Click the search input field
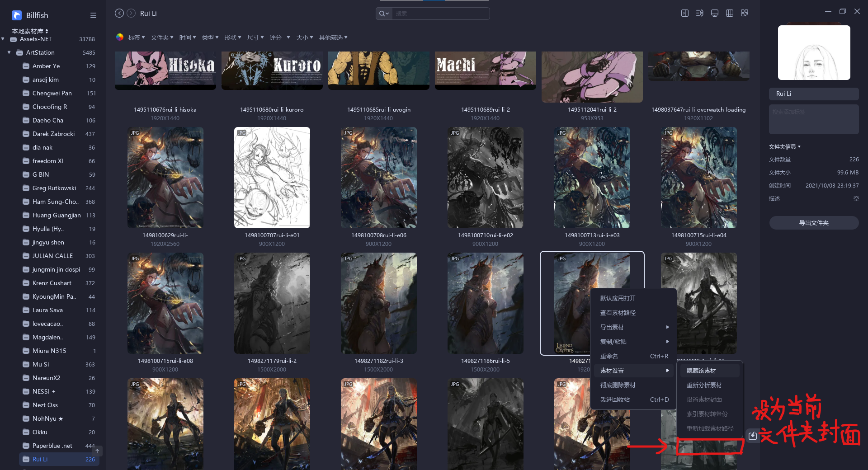 pyautogui.click(x=441, y=14)
